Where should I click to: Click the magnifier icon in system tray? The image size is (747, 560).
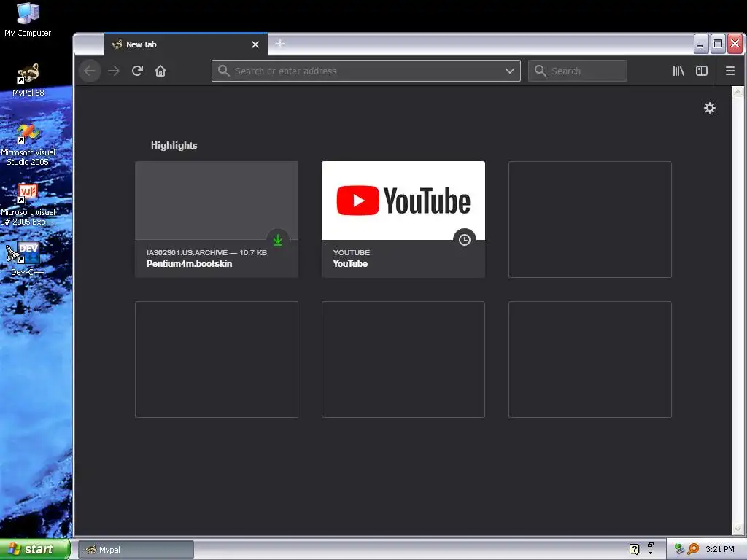[x=693, y=549]
